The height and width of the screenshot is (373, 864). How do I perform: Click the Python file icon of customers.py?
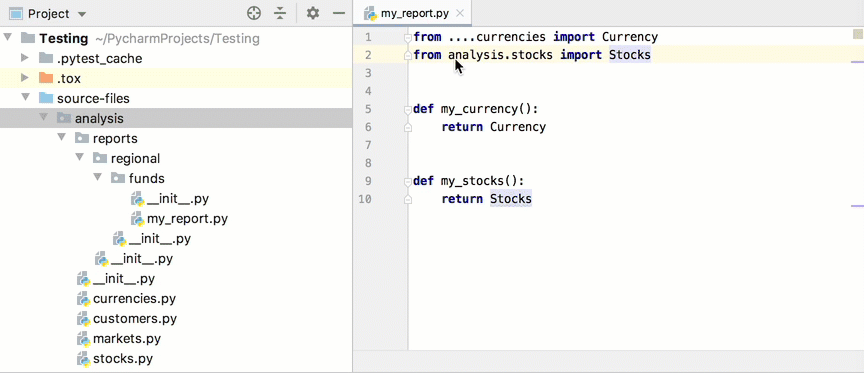pyautogui.click(x=83, y=318)
